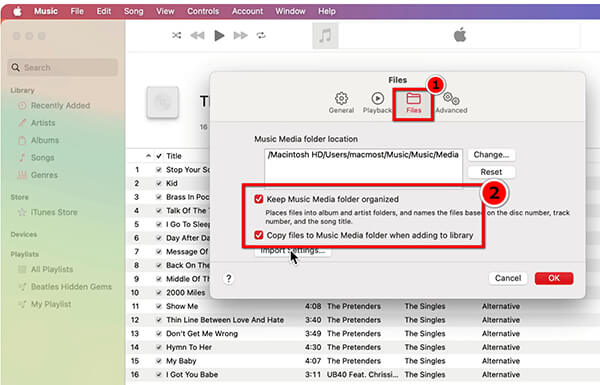Confirm preferences with OK
The image size is (600, 385).
click(x=554, y=278)
